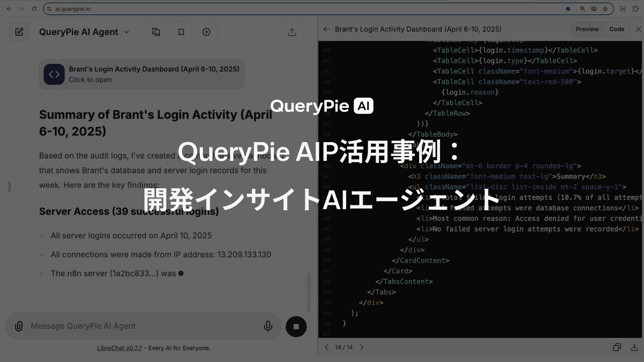Click the Server Access (39 successful logins) heading
644x362 pixels.
[x=129, y=211]
